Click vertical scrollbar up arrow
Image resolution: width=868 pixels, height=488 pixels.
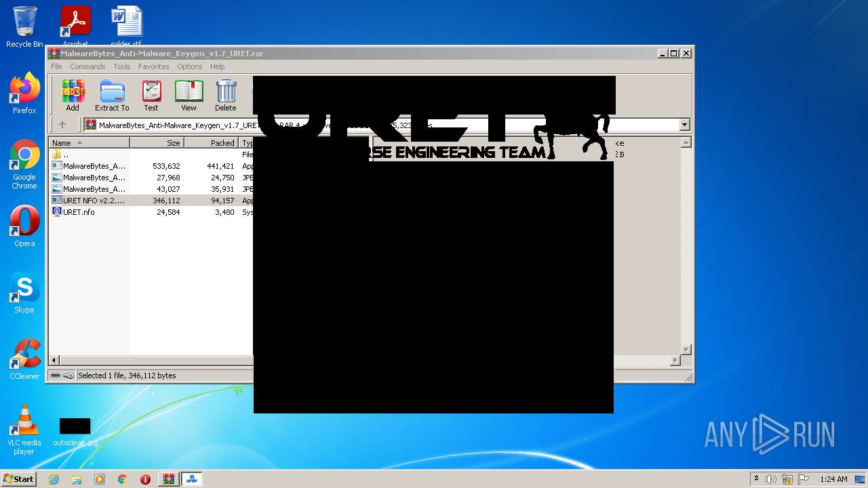(686, 142)
